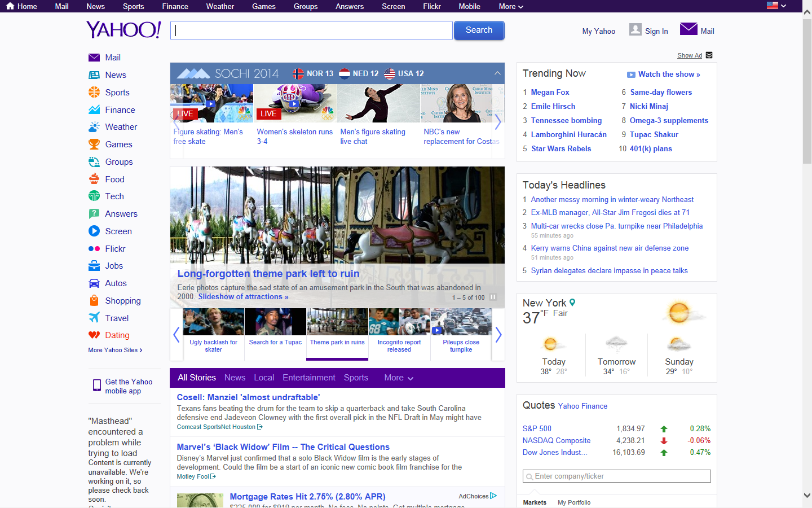Open the News icon in the sidebar

(x=94, y=75)
